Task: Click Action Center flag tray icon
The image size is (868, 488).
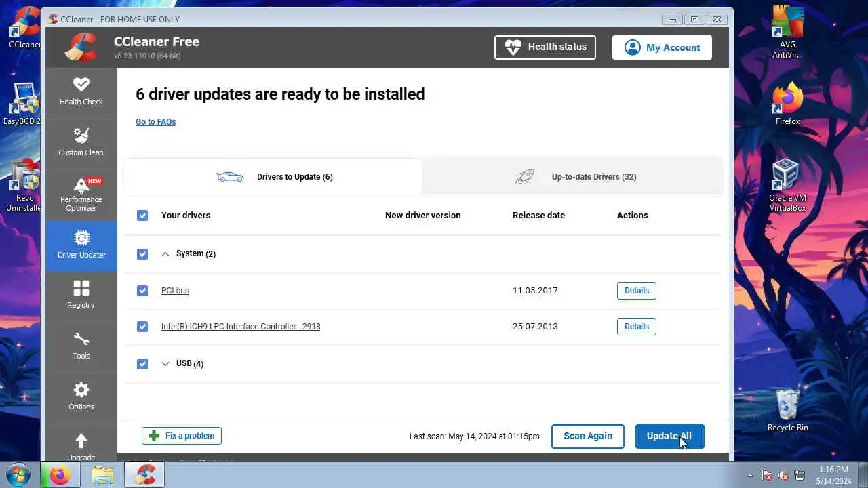Action: (767, 476)
